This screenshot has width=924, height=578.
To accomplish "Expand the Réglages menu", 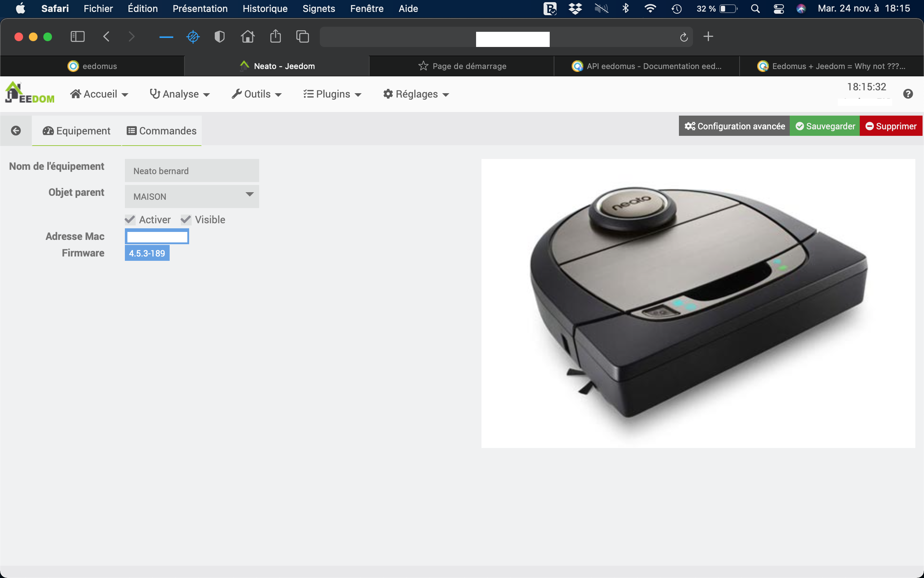I will (416, 94).
